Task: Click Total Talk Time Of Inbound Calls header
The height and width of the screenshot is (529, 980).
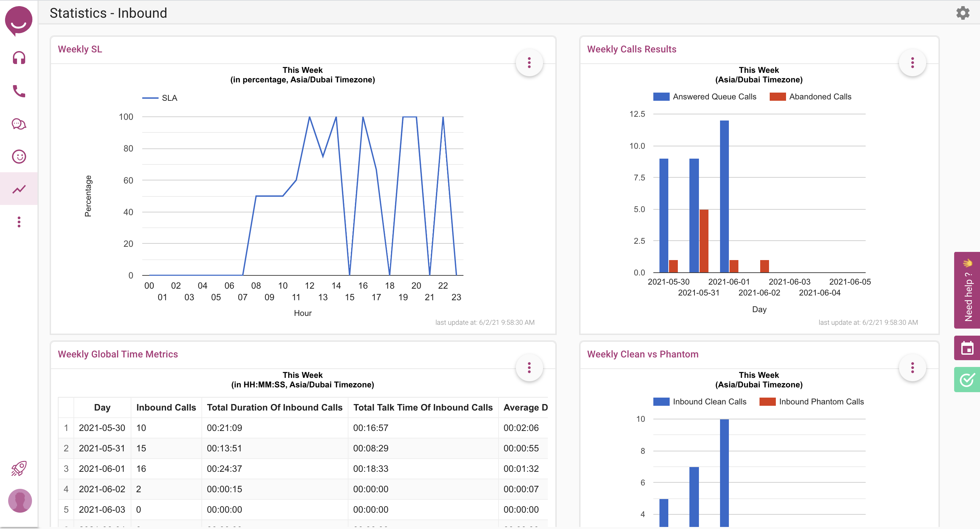Action: pyautogui.click(x=423, y=407)
